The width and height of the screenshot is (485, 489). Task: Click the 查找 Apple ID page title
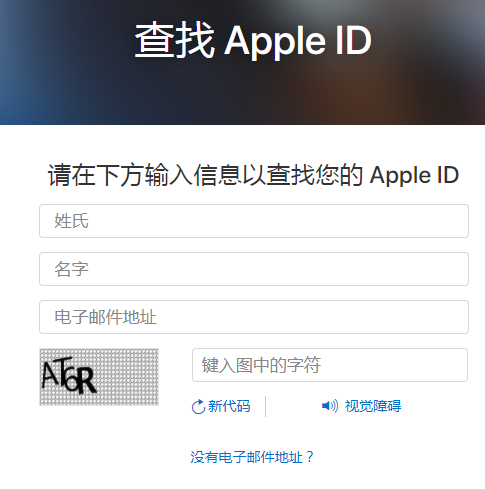[x=253, y=41]
